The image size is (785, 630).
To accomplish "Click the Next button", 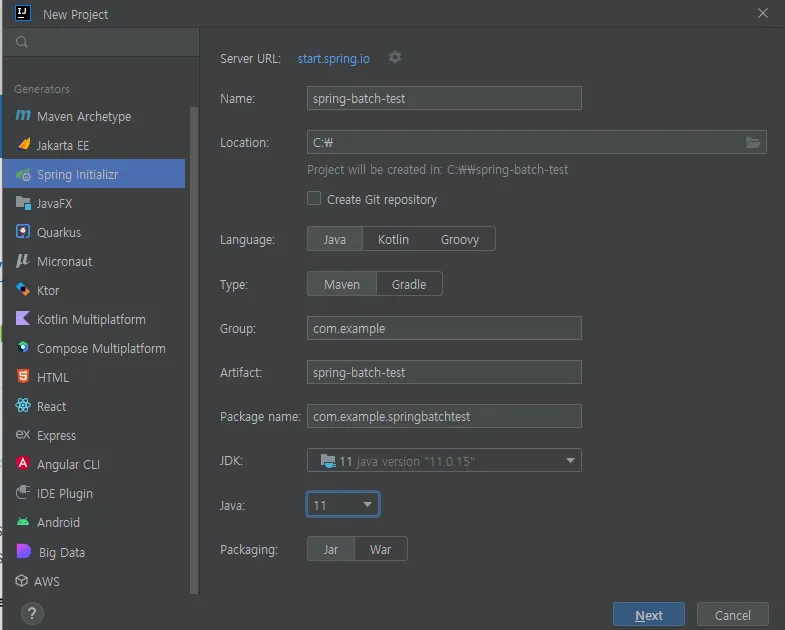I will 648,615.
